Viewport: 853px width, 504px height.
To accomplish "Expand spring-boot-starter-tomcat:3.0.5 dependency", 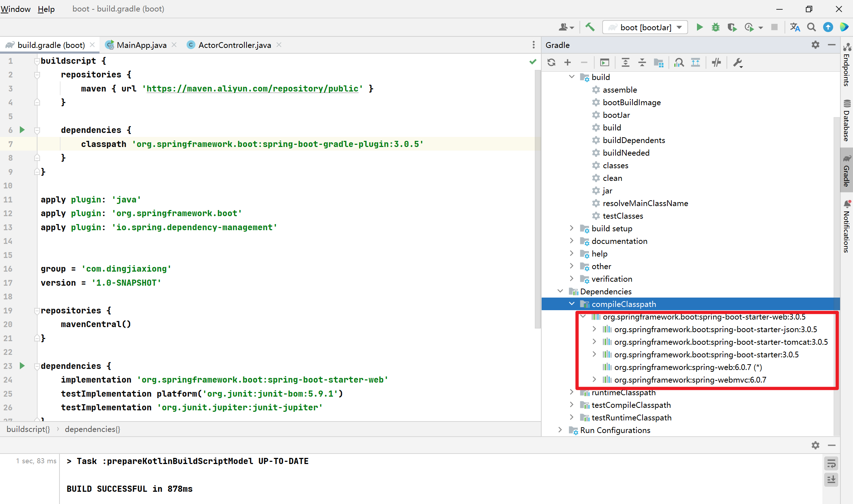I will 594,342.
